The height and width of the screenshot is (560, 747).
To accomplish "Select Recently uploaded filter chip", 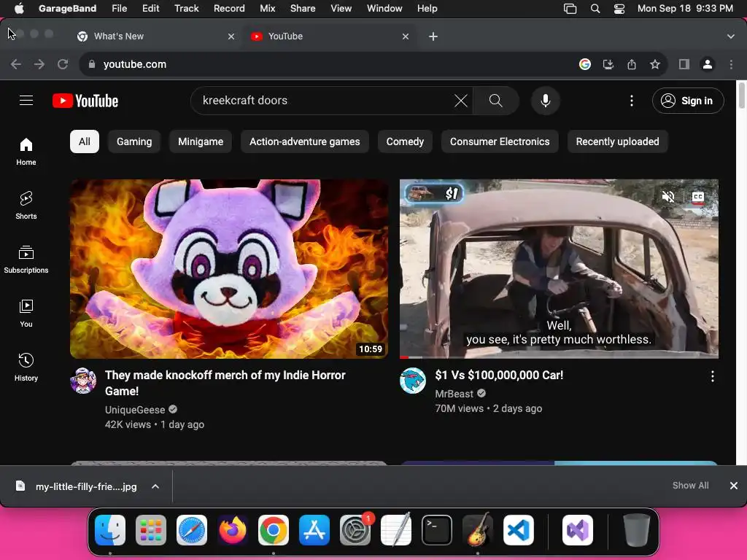I will point(617,141).
